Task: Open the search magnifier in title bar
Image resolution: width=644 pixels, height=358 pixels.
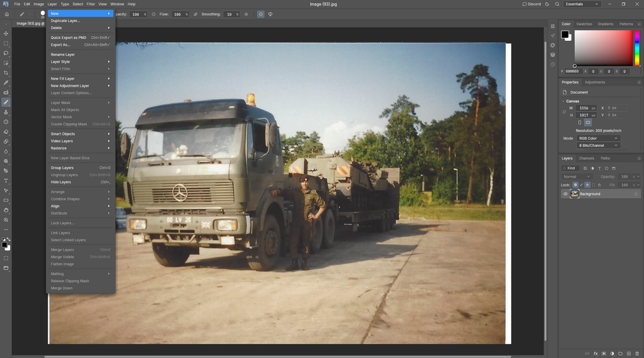Action: (x=557, y=4)
